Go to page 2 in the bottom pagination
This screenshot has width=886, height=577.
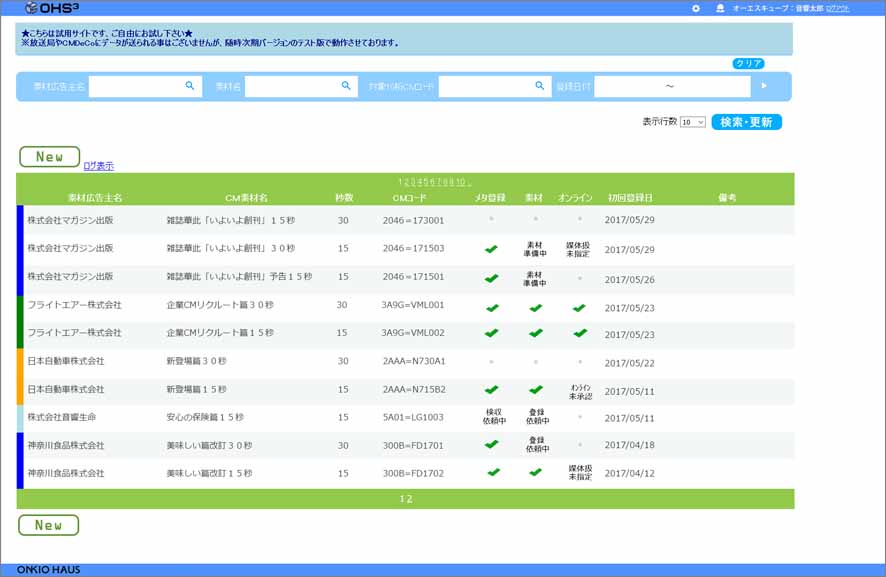(x=409, y=499)
